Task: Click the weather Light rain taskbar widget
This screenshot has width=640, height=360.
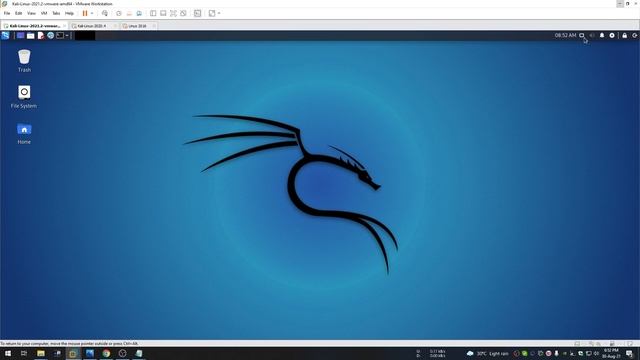Action: (488, 353)
